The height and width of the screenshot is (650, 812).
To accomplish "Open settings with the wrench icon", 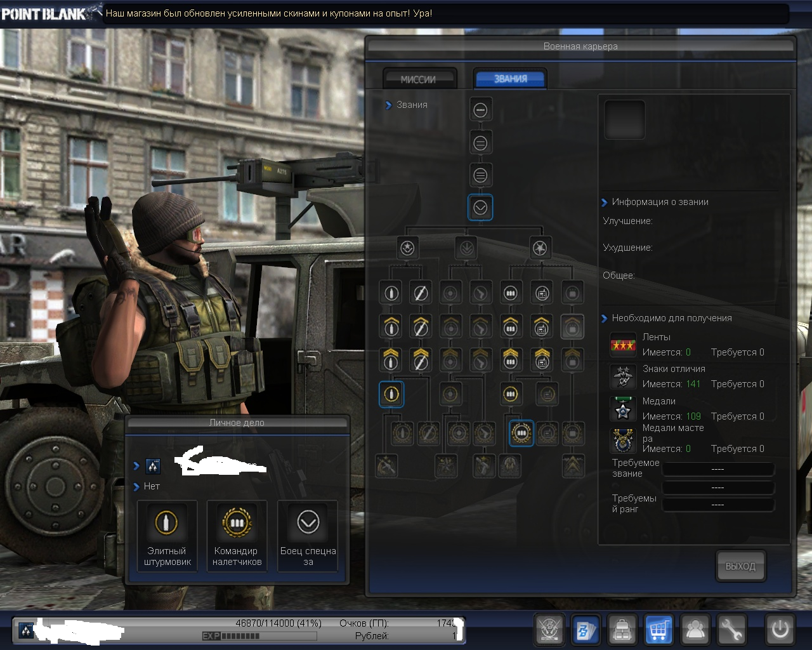I will [731, 630].
